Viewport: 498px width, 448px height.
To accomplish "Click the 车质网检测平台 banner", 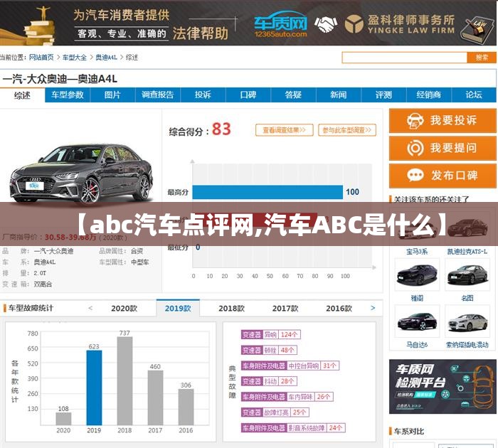I will click(443, 386).
